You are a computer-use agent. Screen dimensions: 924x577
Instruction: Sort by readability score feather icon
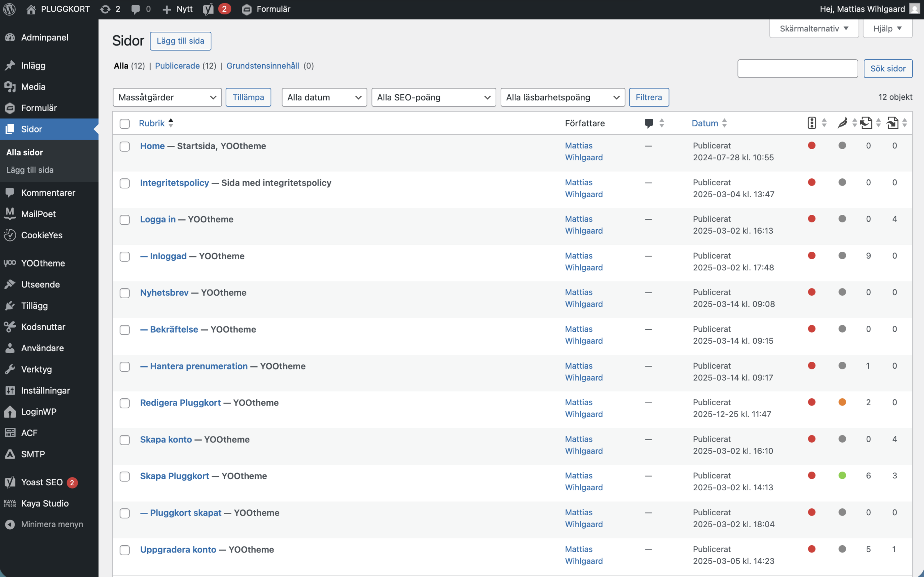click(x=842, y=123)
